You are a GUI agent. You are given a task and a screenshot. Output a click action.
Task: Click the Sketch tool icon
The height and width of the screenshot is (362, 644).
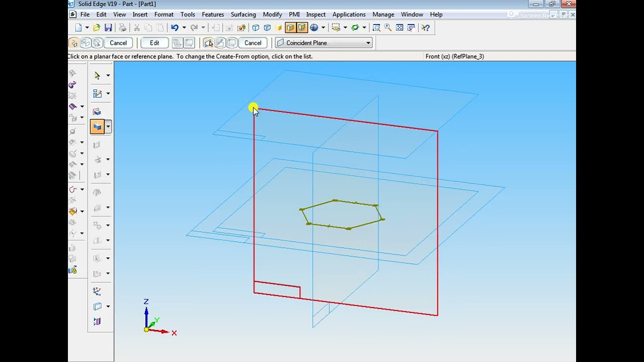97,94
